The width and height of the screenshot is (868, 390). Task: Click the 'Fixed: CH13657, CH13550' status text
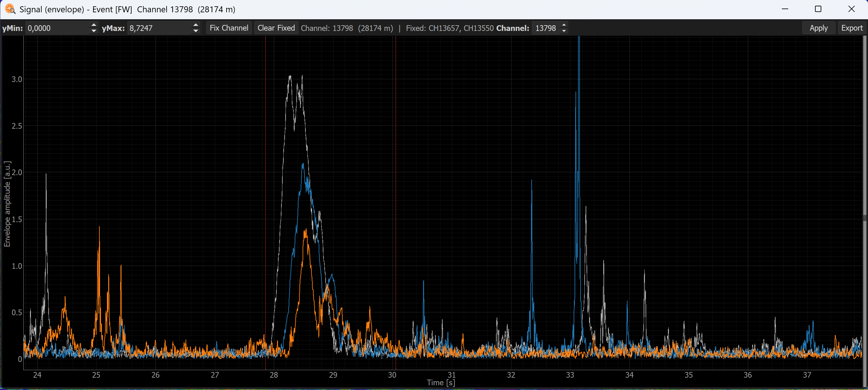(450, 28)
